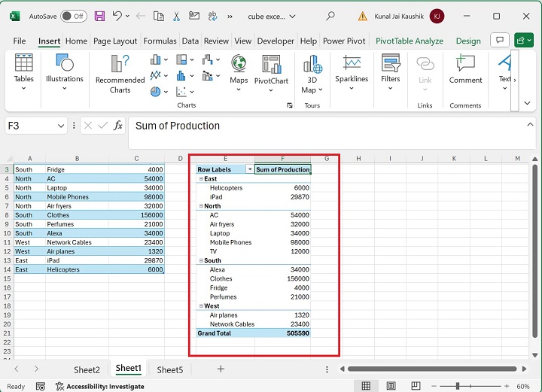Click Accessibility: Investigate in status bar
The image size is (542, 392).
(105, 386)
